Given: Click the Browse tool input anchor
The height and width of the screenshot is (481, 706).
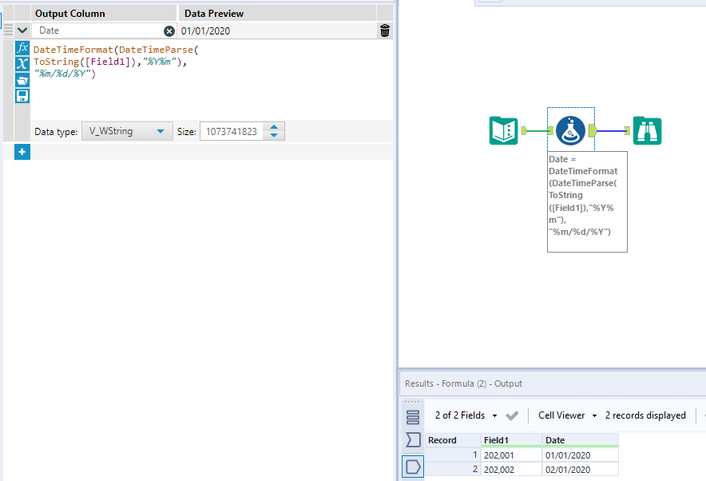Looking at the screenshot, I should coord(627,131).
